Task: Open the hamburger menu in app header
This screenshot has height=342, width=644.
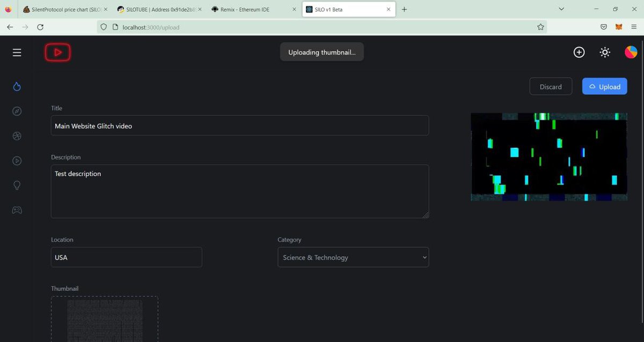Action: (17, 53)
